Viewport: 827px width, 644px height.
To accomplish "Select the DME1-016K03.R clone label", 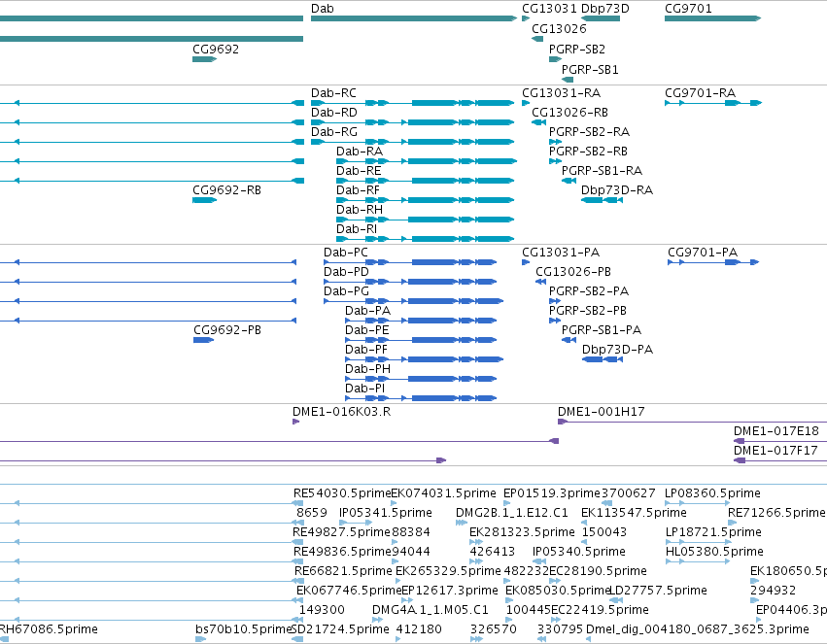I will tap(342, 412).
